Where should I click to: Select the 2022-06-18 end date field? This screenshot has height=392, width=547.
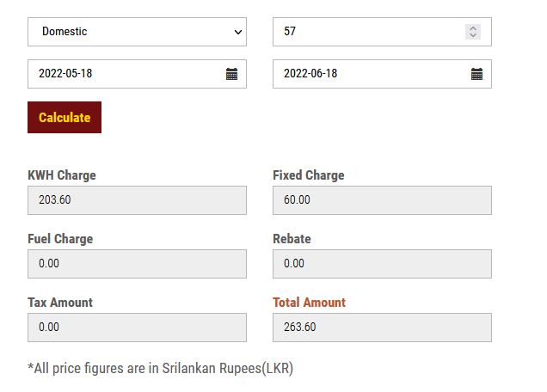(382, 74)
